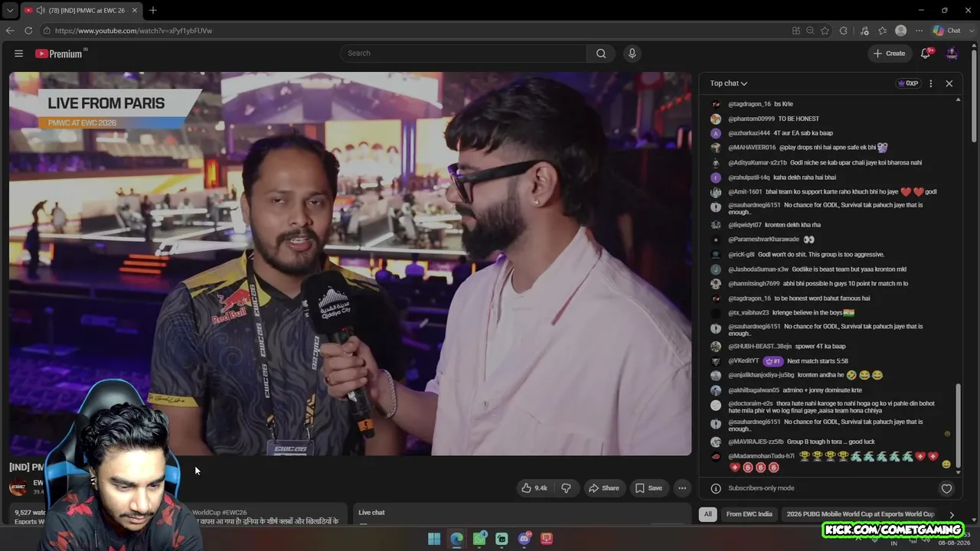Click the live video player
Screen dimensions: 980x551
tap(350, 264)
